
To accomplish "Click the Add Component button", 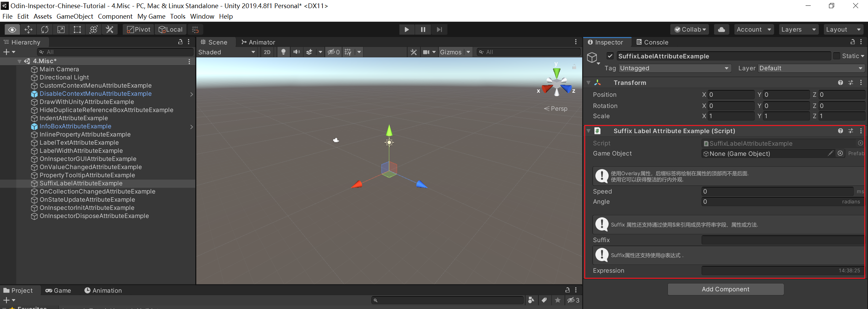I will [x=726, y=289].
